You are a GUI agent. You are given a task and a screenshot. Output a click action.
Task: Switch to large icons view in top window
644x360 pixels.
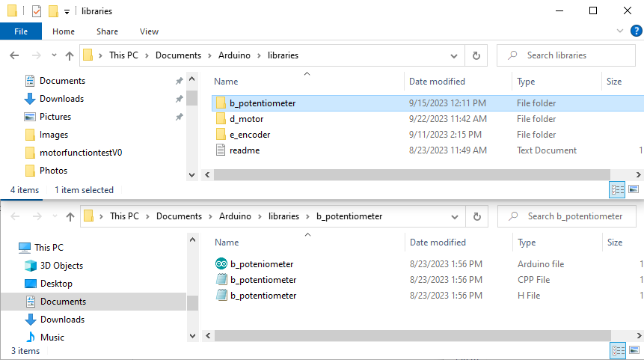tap(633, 190)
